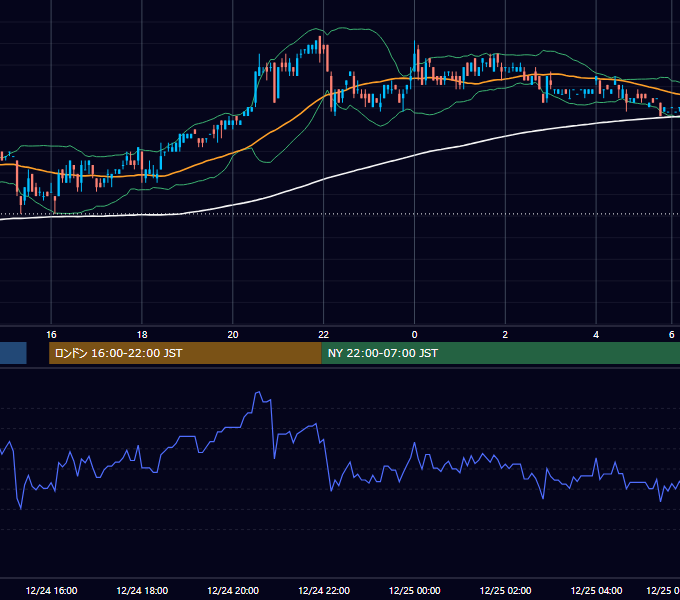This screenshot has width=680, height=600.
Task: Click the hour label 4 on the price chart axis
Action: pyautogui.click(x=596, y=335)
